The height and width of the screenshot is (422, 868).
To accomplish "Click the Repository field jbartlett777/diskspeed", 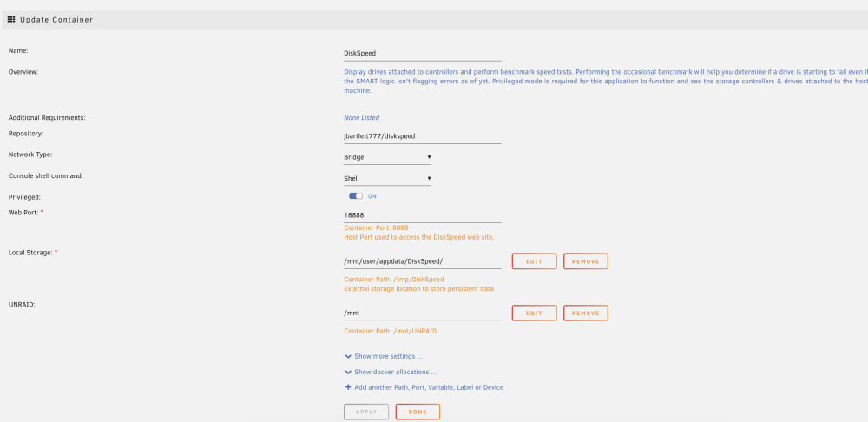I will 423,135.
